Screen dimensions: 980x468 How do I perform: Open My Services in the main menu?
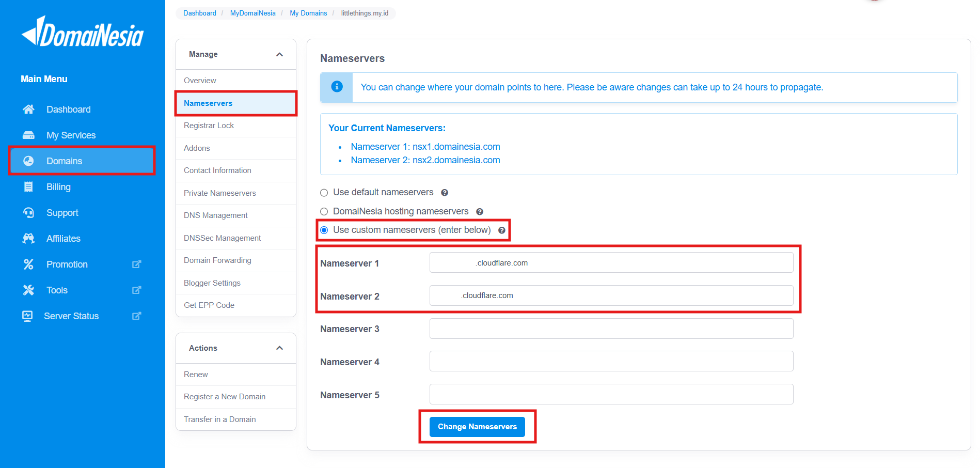tap(71, 135)
